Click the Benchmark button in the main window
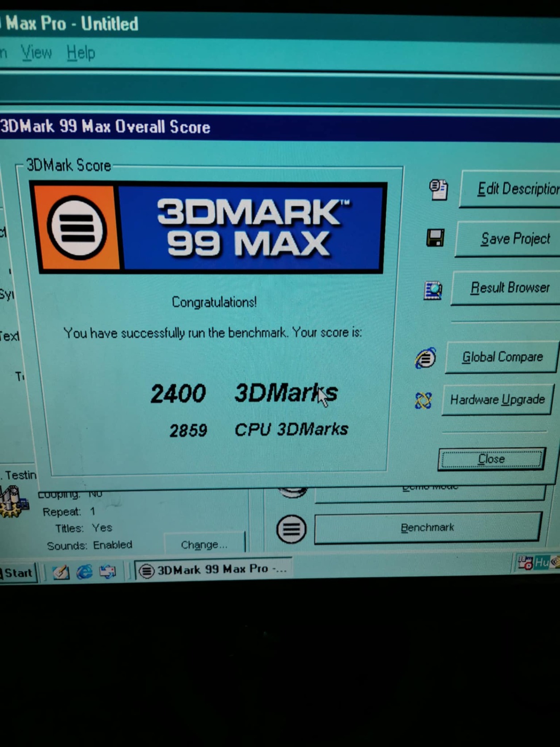 (x=428, y=528)
